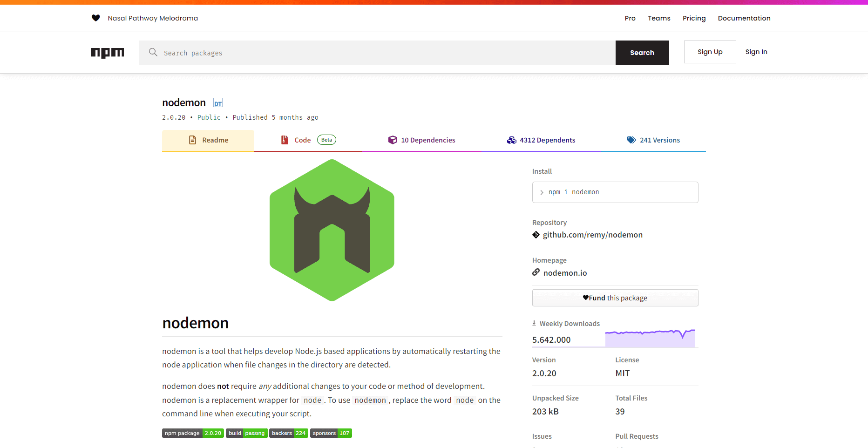868x448 pixels.
Task: Open github.com/remy/nodemon repository link
Action: pyautogui.click(x=592, y=235)
